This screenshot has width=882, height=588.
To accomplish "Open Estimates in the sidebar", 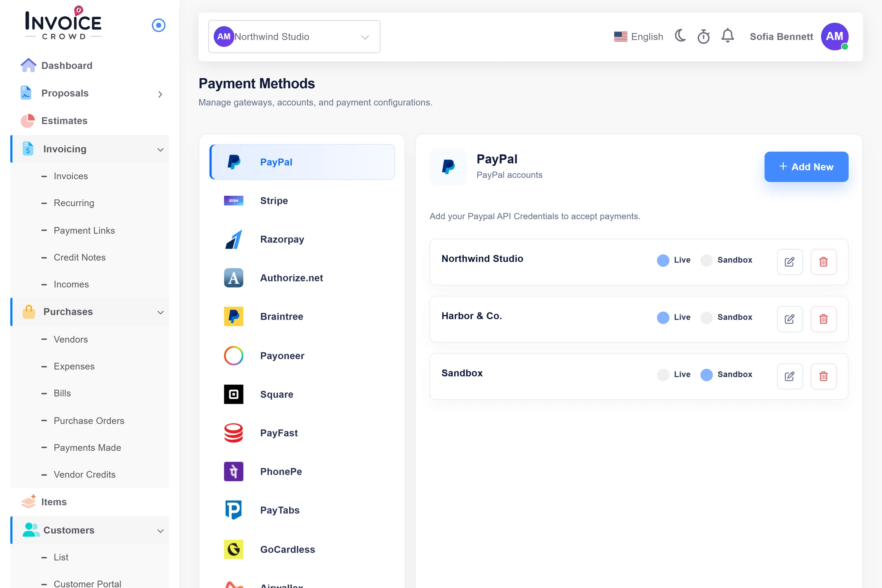I will (x=64, y=121).
